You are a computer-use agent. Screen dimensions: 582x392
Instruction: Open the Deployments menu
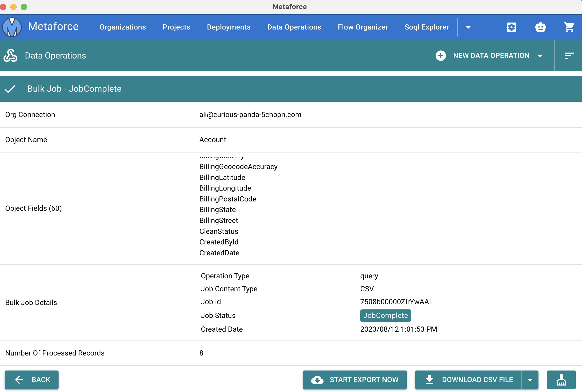[229, 27]
